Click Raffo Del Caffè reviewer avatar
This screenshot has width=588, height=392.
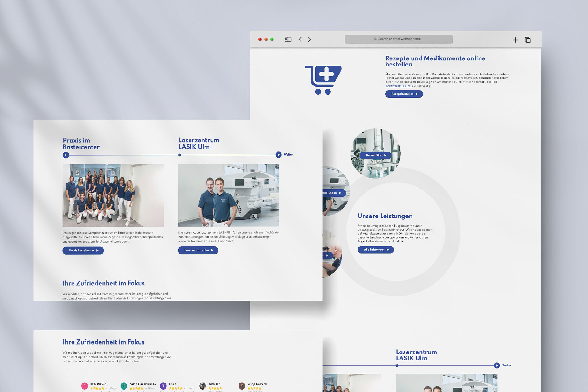pos(85,386)
